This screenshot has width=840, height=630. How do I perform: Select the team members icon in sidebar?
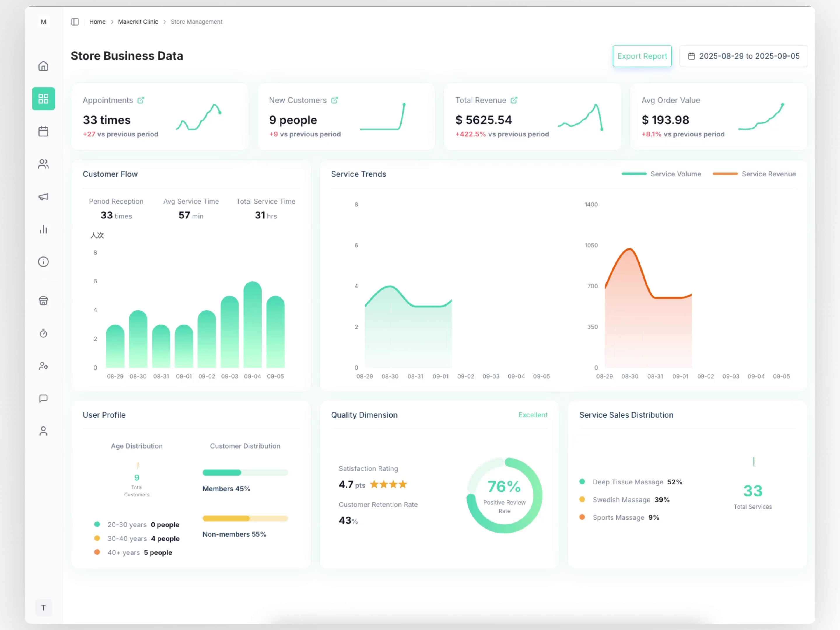point(43,164)
